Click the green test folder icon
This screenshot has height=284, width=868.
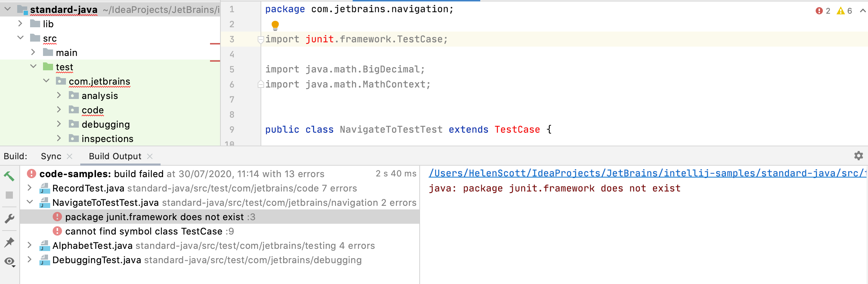click(x=48, y=67)
